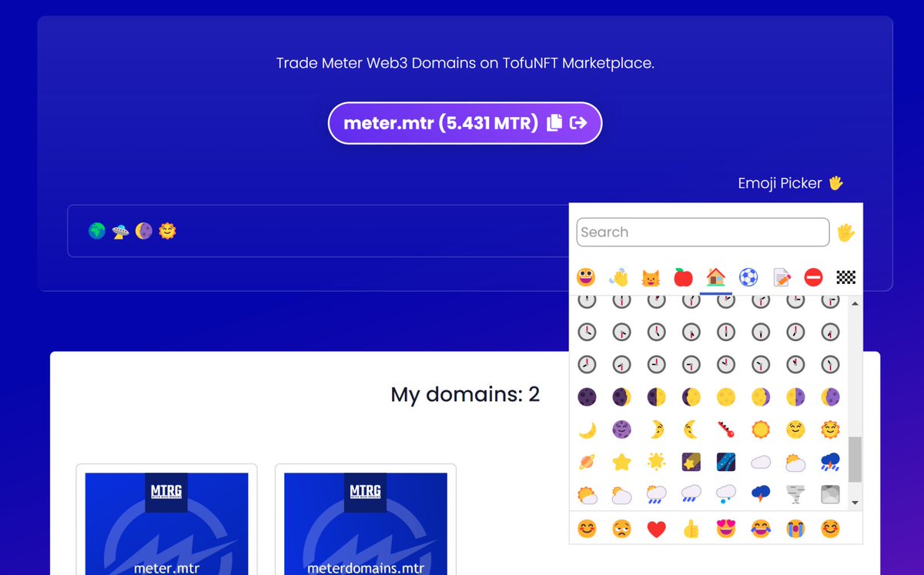The height and width of the screenshot is (575, 924).
Task: Pick the sun behind rain cloud emoji
Action: (656, 494)
